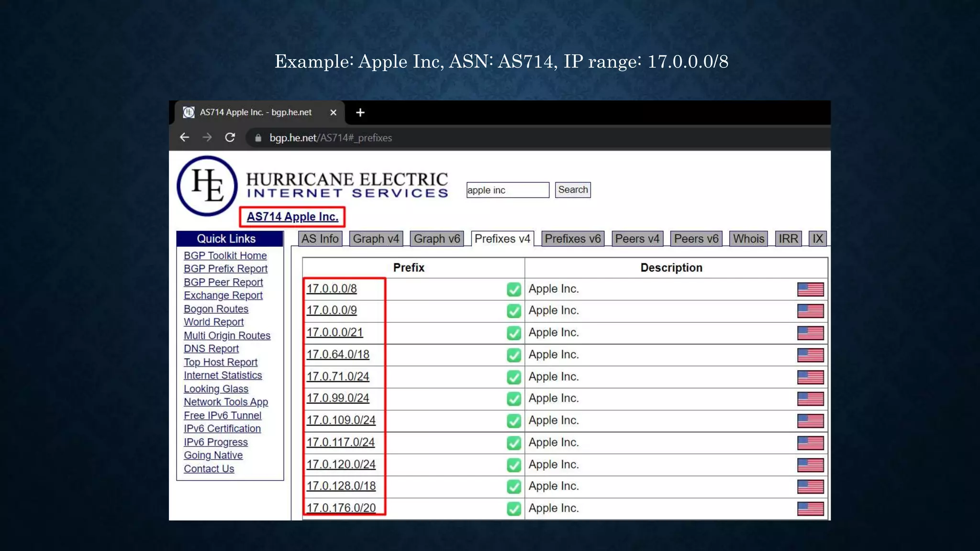The height and width of the screenshot is (551, 980).
Task: Click the browser back arrow
Action: (x=184, y=138)
